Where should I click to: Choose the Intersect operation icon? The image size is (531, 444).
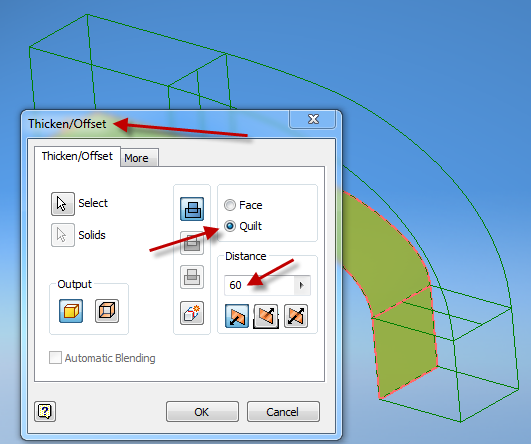coord(192,277)
